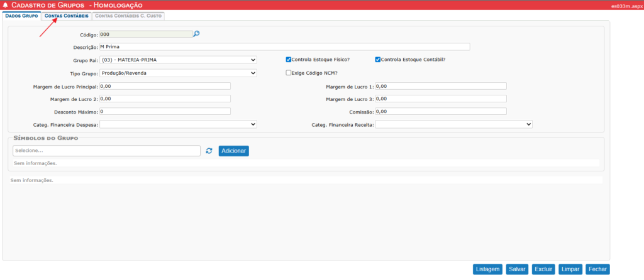Toggle Controla Estoque Contábil checkbox
Screen dimensions: 644x280
pos(378,60)
